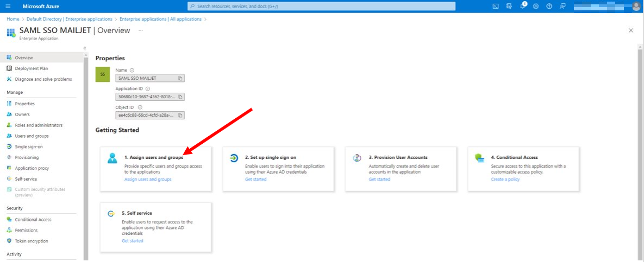Go to Home breadcrumb
644x262 pixels.
click(12, 19)
